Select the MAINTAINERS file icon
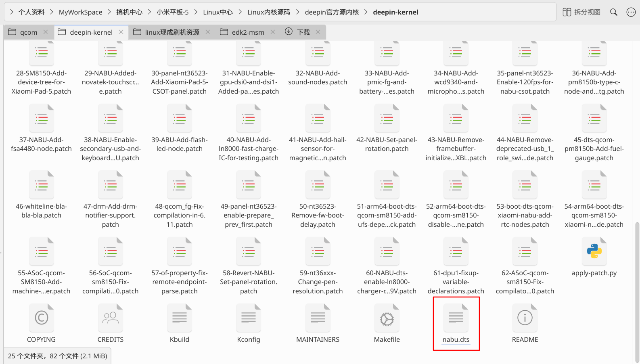The image size is (640, 364). pyautogui.click(x=318, y=318)
